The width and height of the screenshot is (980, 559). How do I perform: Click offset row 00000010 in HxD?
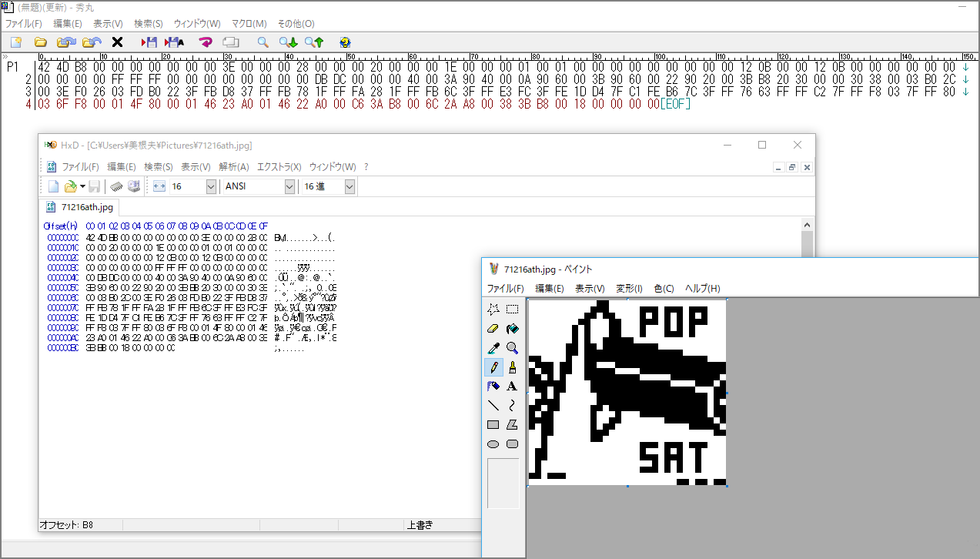62,247
